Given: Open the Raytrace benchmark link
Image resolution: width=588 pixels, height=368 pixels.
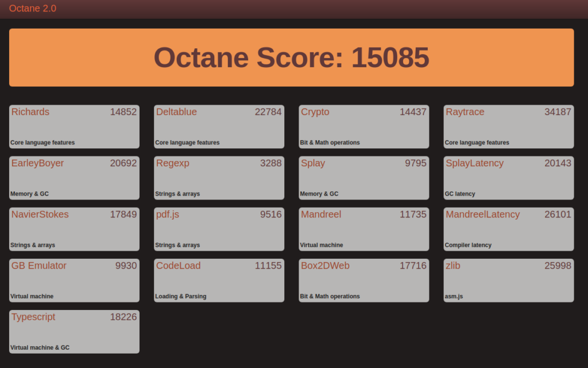Looking at the screenshot, I should [465, 112].
